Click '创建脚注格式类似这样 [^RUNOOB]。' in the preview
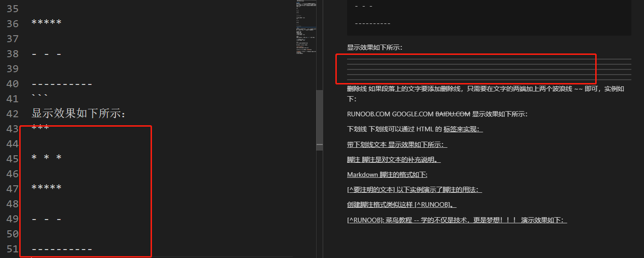 tap(402, 205)
